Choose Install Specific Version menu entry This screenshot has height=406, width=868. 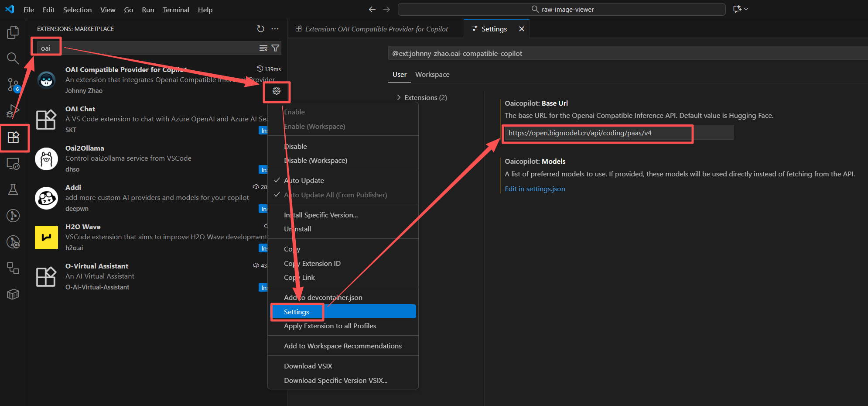[343, 215]
